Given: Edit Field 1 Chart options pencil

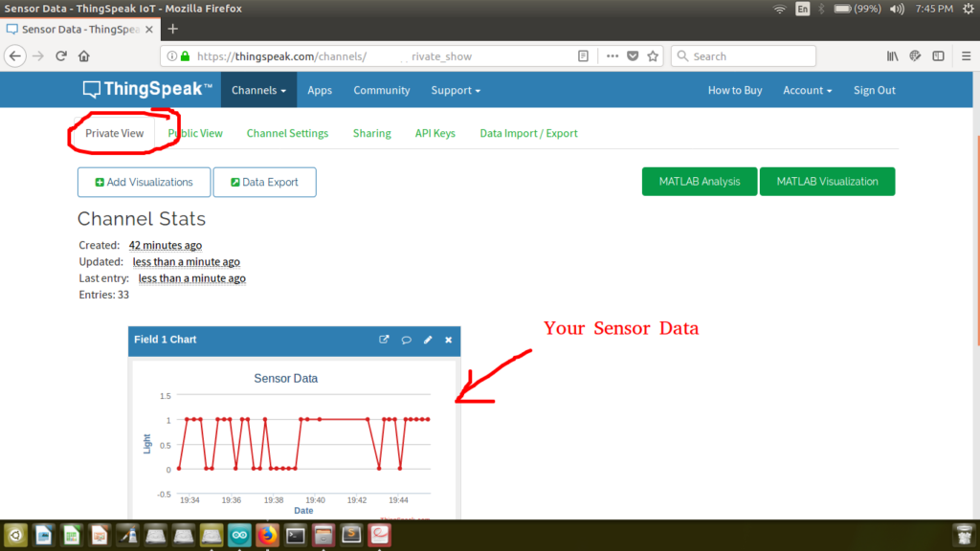Looking at the screenshot, I should point(428,340).
